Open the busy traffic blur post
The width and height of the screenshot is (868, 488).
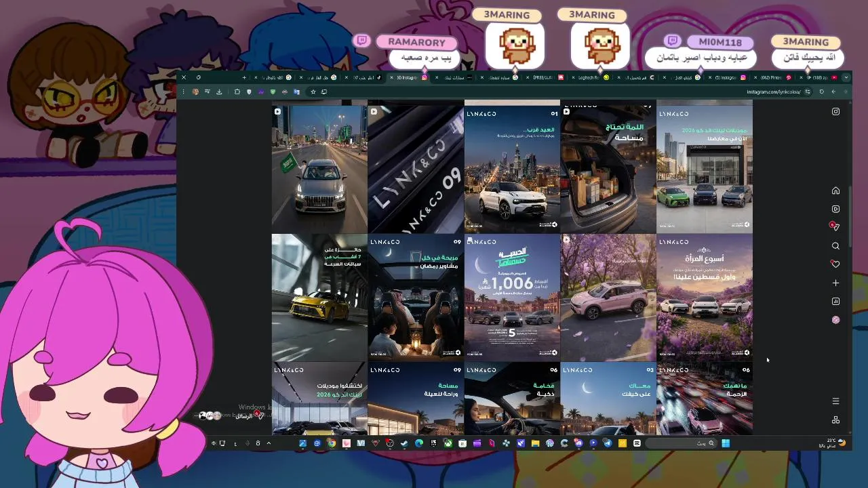point(705,399)
